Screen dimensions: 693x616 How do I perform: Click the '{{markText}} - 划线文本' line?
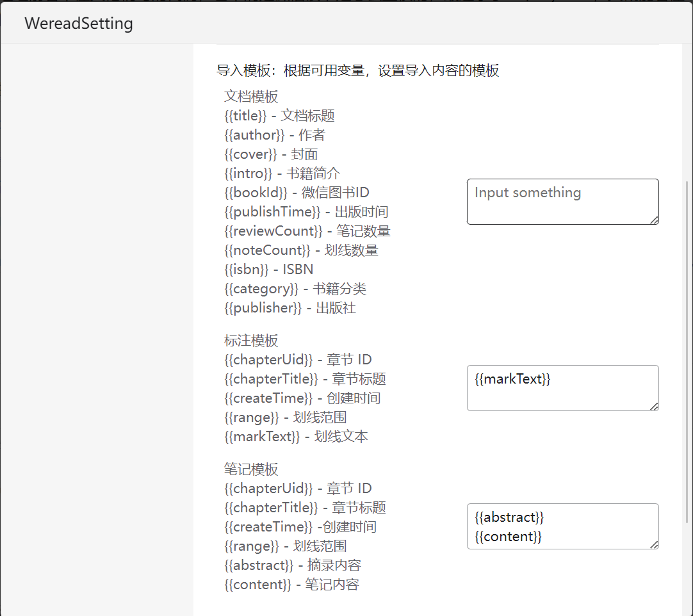296,437
